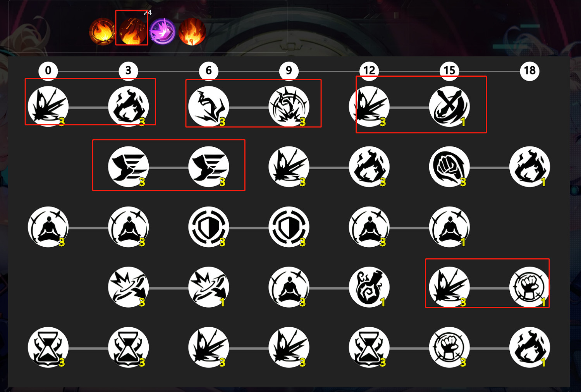Select the level 12 marker

point(369,70)
